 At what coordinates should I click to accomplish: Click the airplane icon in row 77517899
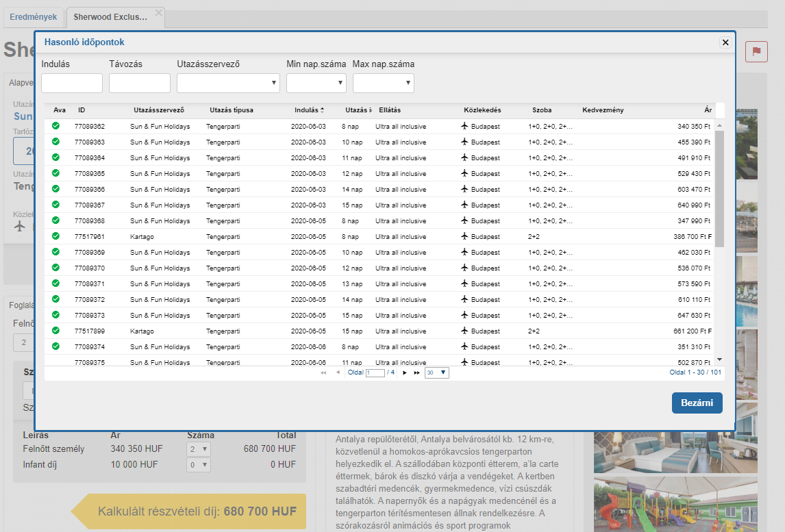[464, 330]
